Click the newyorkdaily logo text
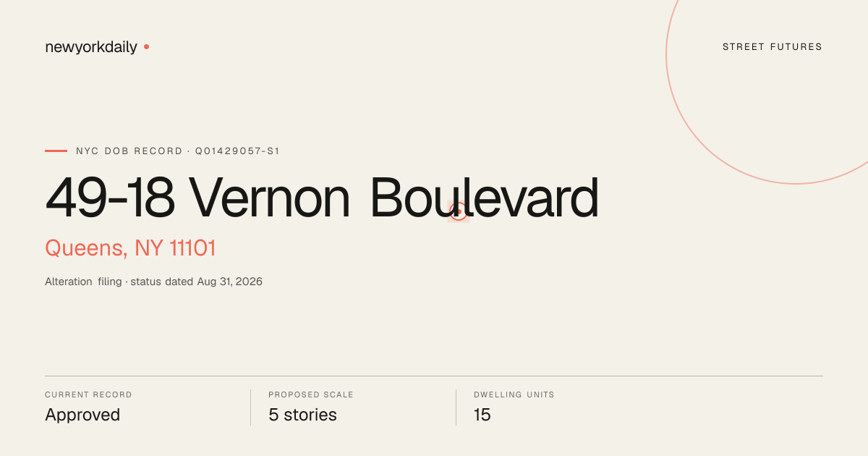The width and height of the screenshot is (868, 456). [x=91, y=47]
